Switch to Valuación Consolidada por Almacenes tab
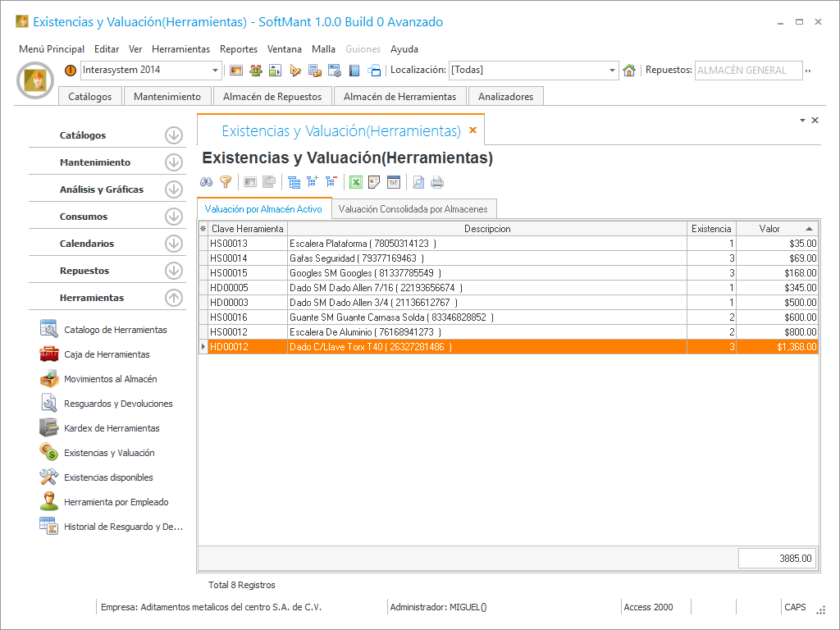 pos(413,209)
